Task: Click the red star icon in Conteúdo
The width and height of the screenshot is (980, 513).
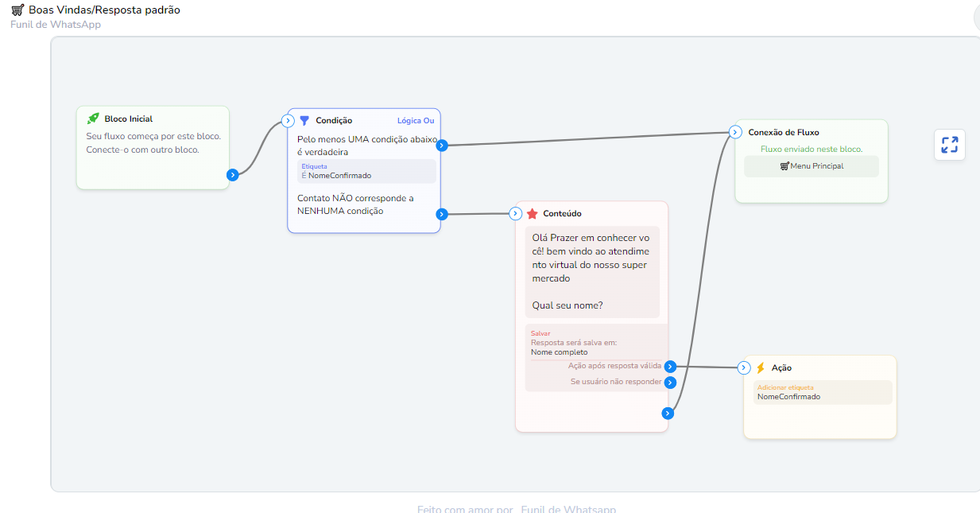Action: point(533,214)
